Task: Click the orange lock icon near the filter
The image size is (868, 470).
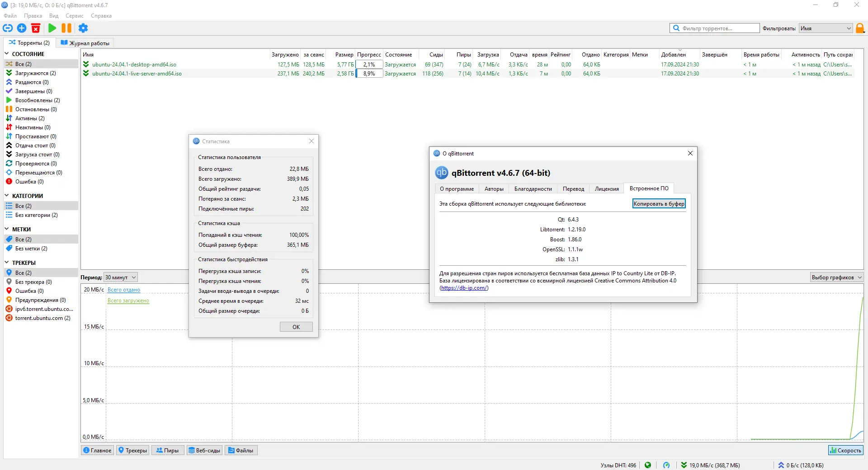Action: (860, 28)
